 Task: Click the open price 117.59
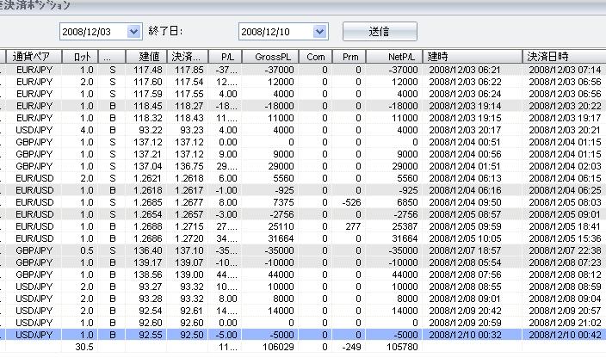click(148, 94)
